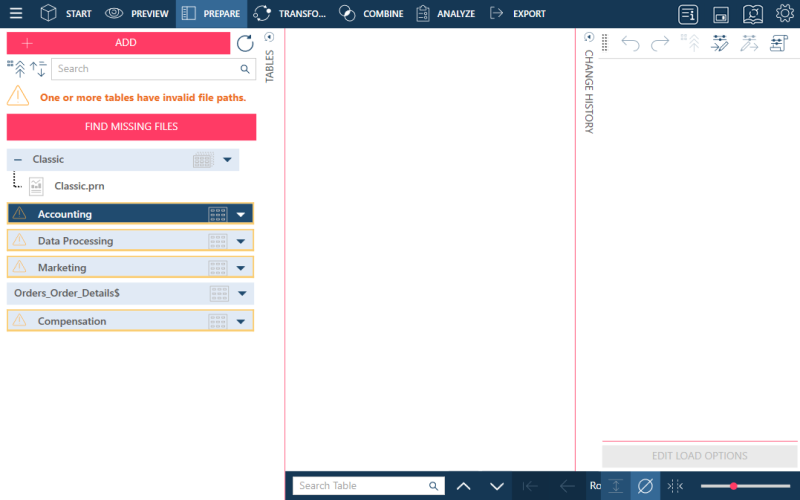Open the Classic table dropdown arrow
Viewport: 800px width, 500px height.
(x=228, y=160)
